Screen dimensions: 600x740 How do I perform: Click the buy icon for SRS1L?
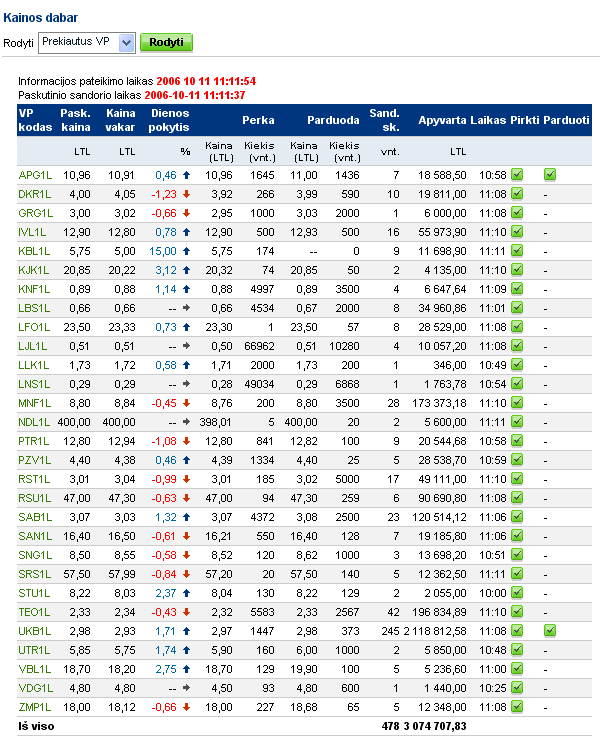[x=517, y=573]
